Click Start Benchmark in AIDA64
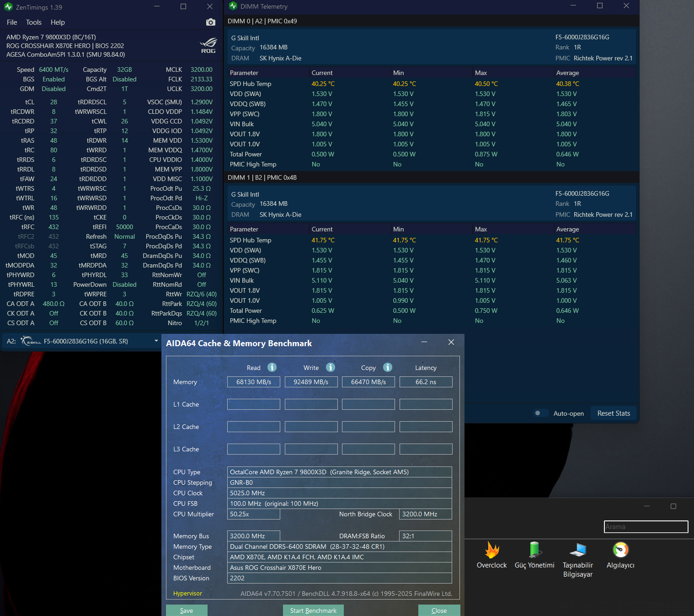 pos(313,611)
